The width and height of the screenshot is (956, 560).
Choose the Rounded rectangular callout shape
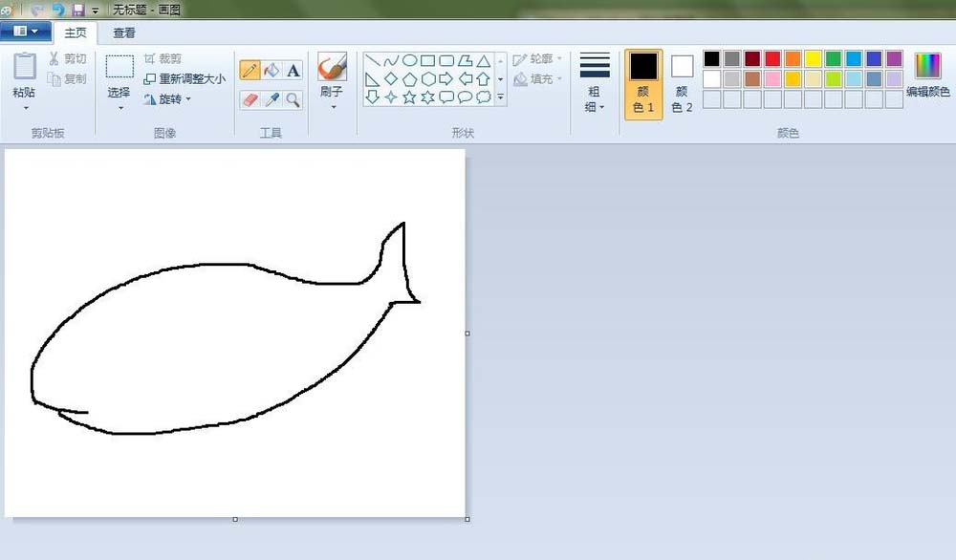[446, 97]
